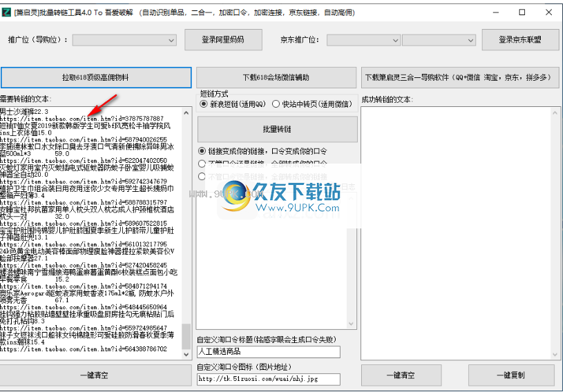The image size is (567, 392).
Task: Click link ending id=561013217795
Action: coord(84,244)
